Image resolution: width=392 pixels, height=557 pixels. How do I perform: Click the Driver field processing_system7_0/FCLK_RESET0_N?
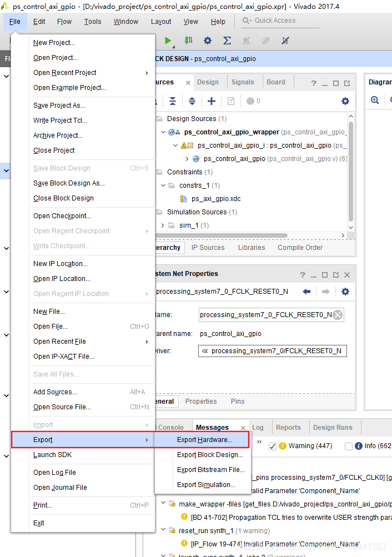[x=272, y=351]
